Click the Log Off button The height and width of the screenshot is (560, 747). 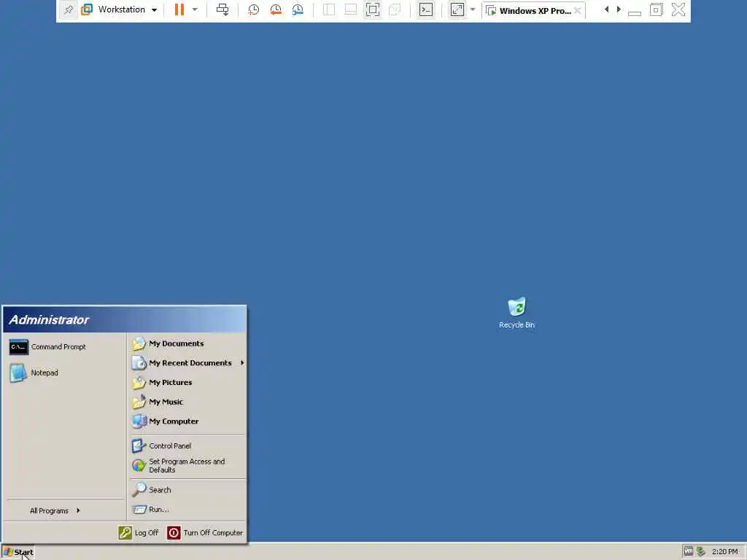point(139,533)
